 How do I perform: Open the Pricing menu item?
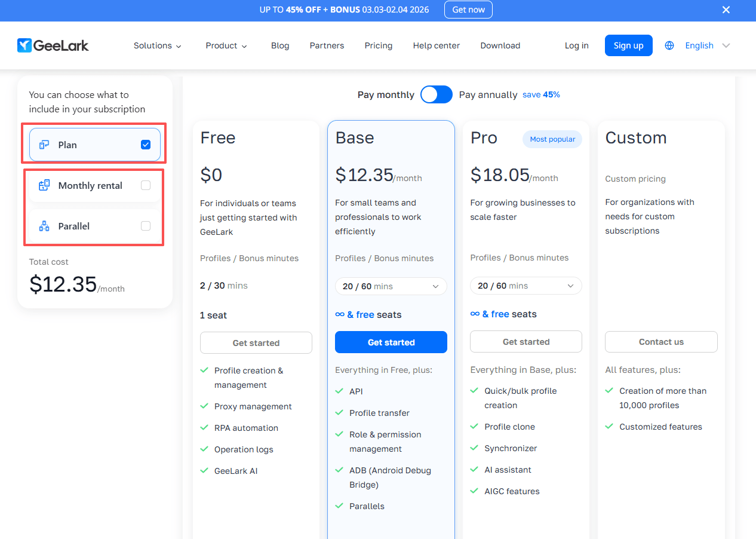[379, 45]
